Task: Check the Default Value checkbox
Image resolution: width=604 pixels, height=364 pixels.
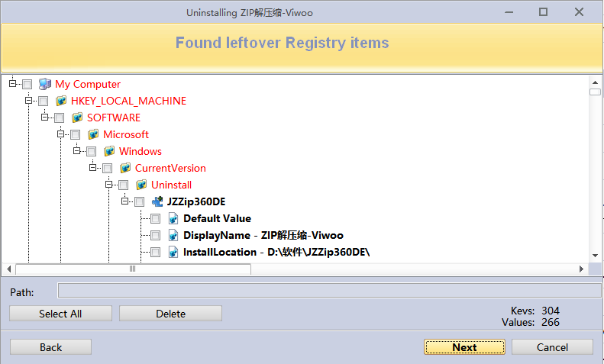Action: 156,219
